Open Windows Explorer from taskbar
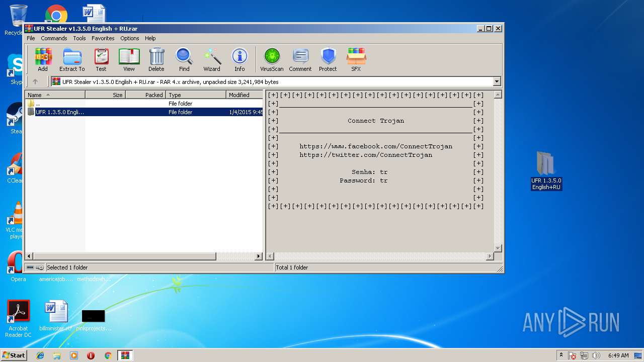 [x=57, y=355]
